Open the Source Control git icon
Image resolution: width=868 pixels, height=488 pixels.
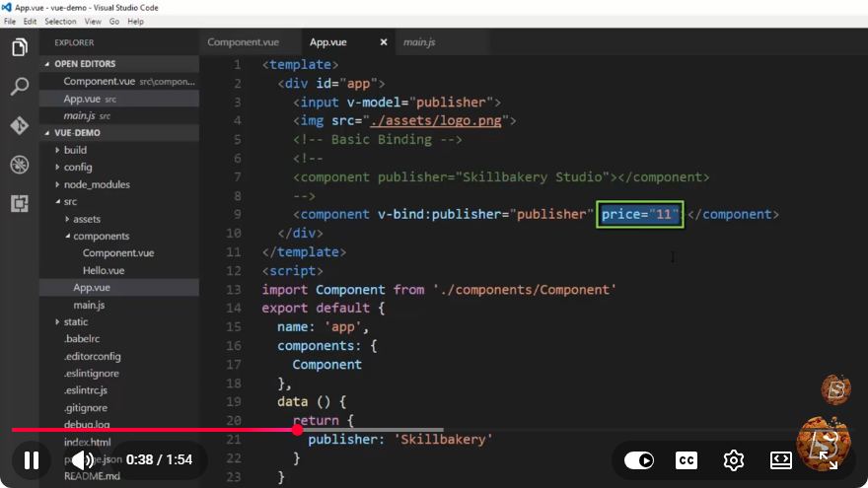click(x=20, y=125)
